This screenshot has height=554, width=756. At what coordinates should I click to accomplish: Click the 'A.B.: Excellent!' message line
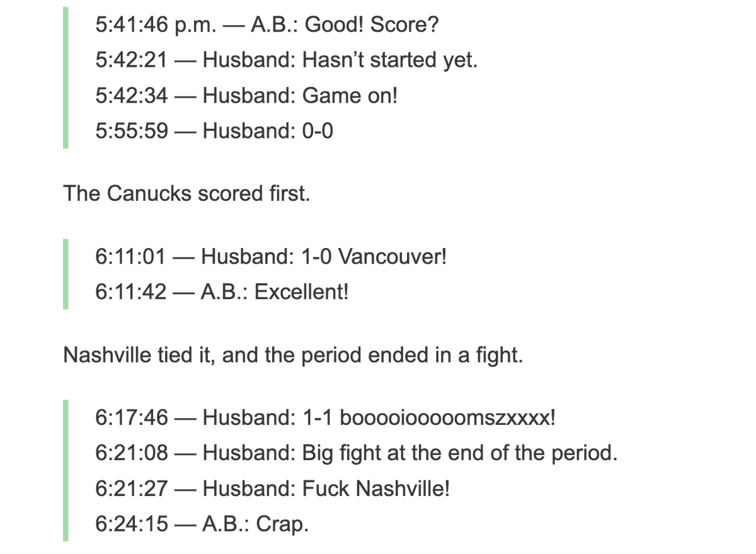[222, 292]
